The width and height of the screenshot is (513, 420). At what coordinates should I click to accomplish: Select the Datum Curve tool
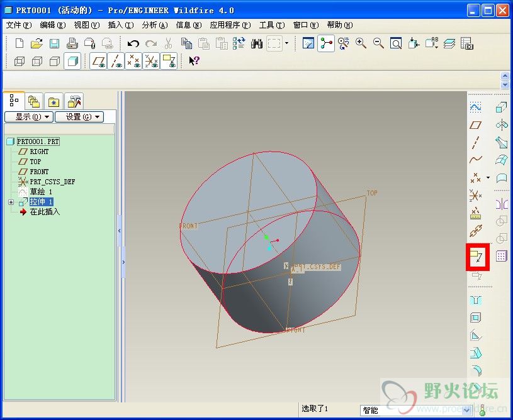475,160
